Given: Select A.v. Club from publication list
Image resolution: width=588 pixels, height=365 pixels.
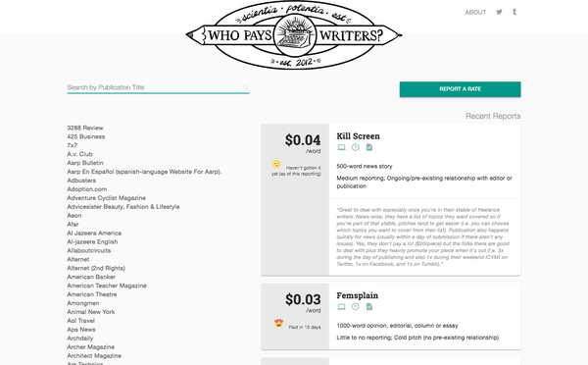Looking at the screenshot, I should 79,154.
